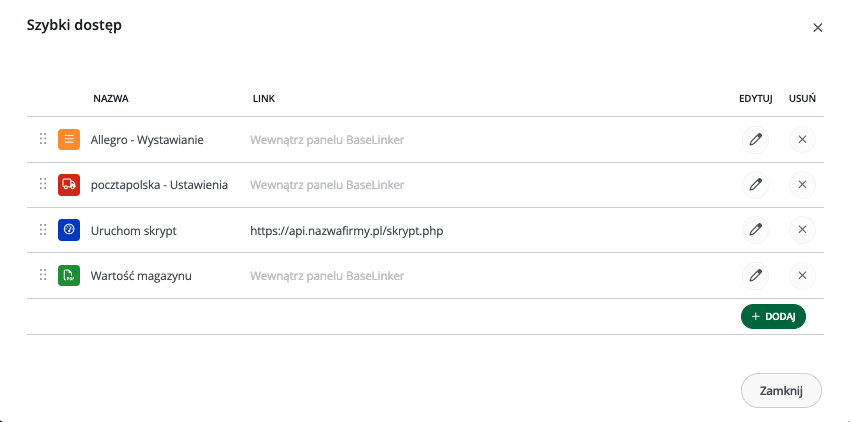Click the red delivery truck icon

pyautogui.click(x=69, y=185)
